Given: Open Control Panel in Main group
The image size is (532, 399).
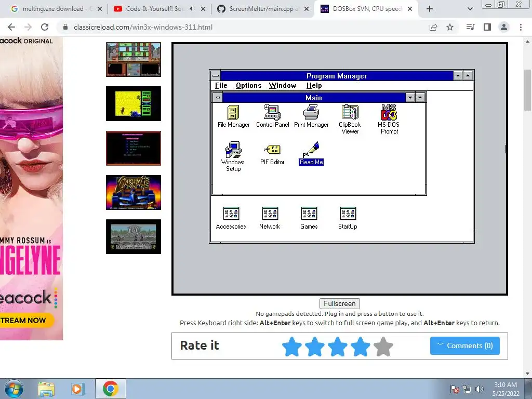Looking at the screenshot, I should pos(272,116).
